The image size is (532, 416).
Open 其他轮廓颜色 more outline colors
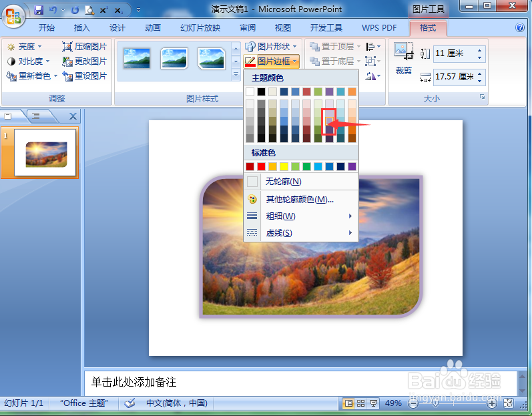pos(301,200)
